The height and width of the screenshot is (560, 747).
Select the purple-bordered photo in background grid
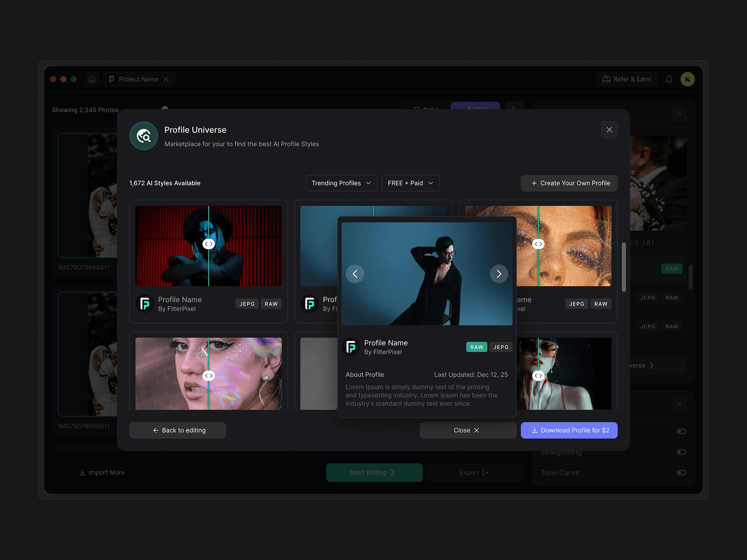(x=88, y=354)
